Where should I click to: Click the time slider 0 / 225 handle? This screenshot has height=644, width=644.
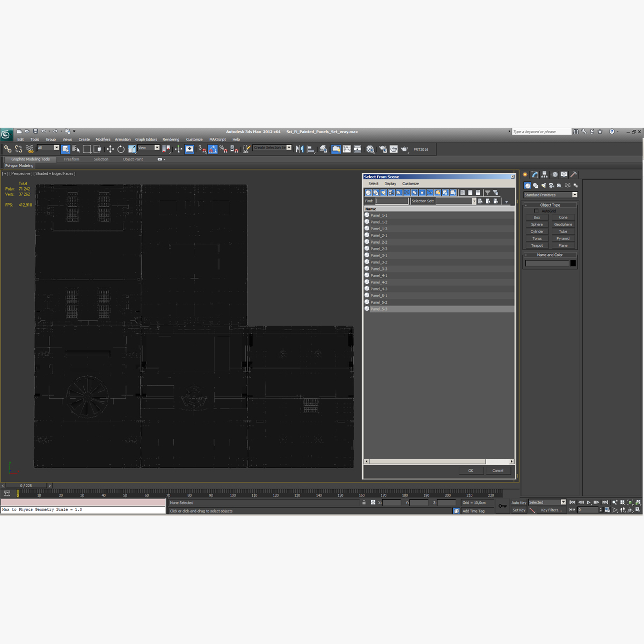pos(26,485)
